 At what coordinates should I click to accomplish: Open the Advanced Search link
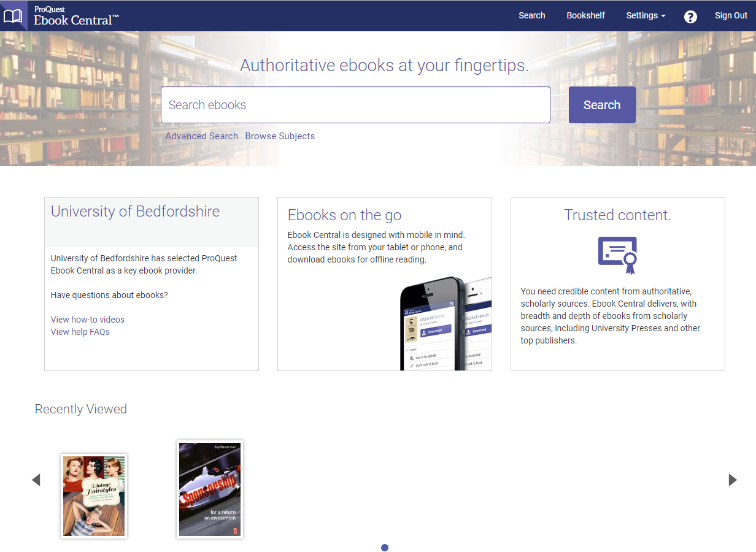[x=202, y=136]
